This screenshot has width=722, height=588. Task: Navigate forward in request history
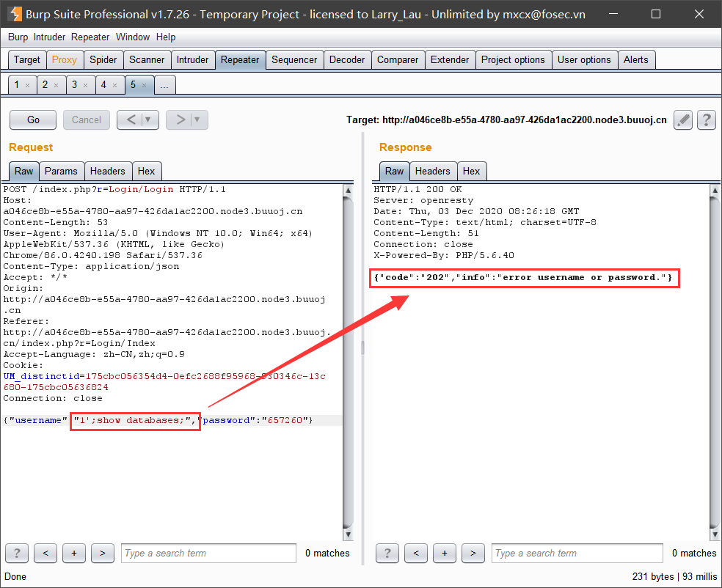click(180, 120)
